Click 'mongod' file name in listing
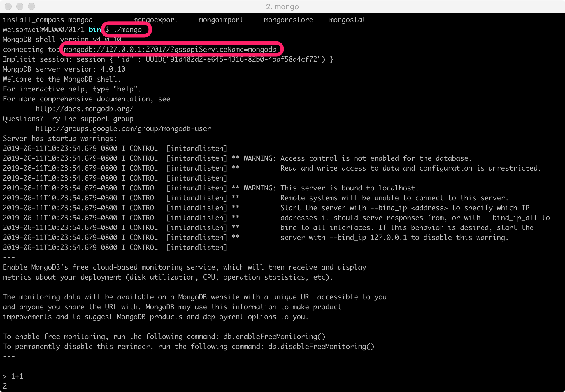Screen dimensions: 565x392 [x=80, y=20]
